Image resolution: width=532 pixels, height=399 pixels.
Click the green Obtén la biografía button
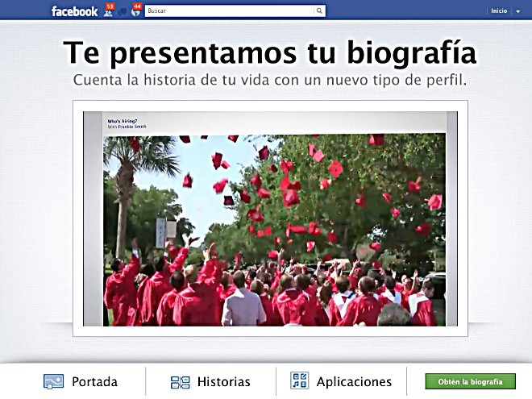click(x=470, y=381)
